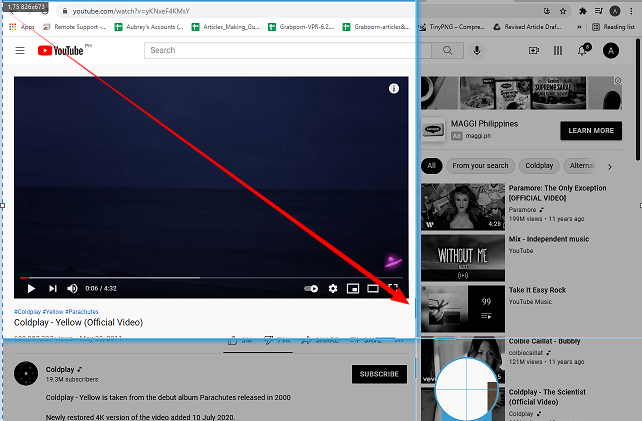This screenshot has width=642, height=421.
Task: Open Aubrey's Accounts bookmark
Action: (149, 27)
